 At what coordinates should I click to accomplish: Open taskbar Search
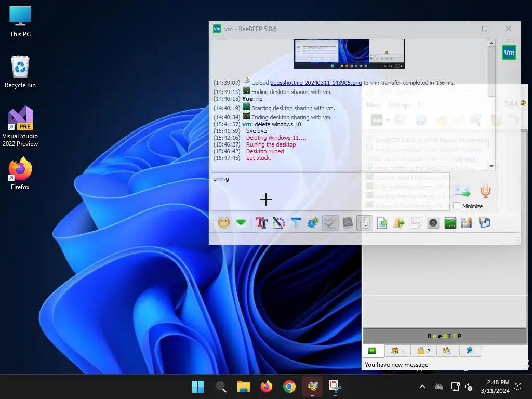coord(220,387)
